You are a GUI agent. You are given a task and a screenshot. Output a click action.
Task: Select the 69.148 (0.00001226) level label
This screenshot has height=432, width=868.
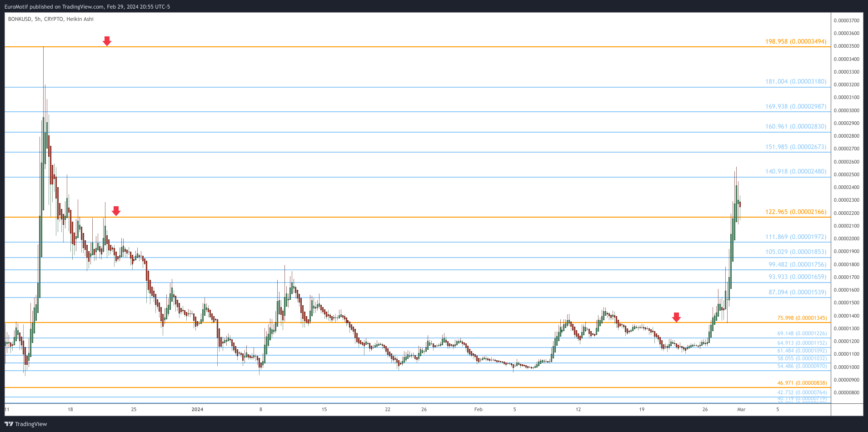pyautogui.click(x=802, y=333)
